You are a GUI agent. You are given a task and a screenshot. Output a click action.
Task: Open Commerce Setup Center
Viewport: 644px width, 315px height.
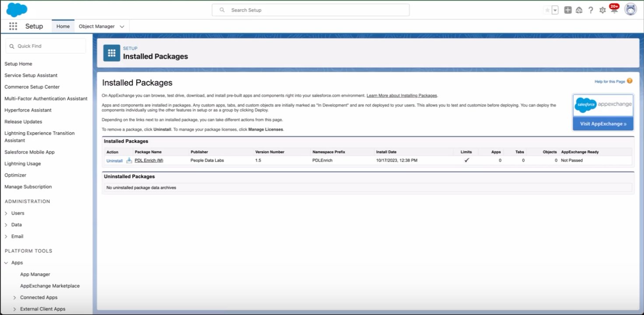click(x=32, y=87)
